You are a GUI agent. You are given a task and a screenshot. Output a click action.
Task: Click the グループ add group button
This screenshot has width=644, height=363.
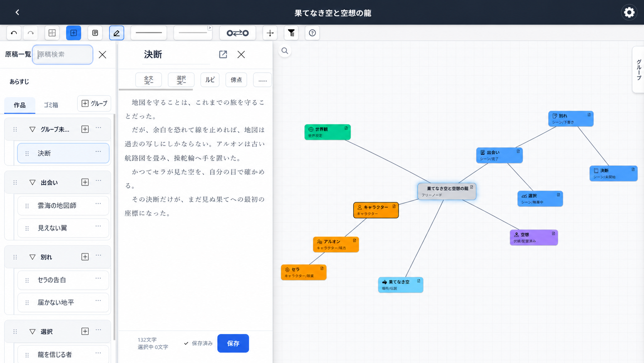[x=94, y=103]
